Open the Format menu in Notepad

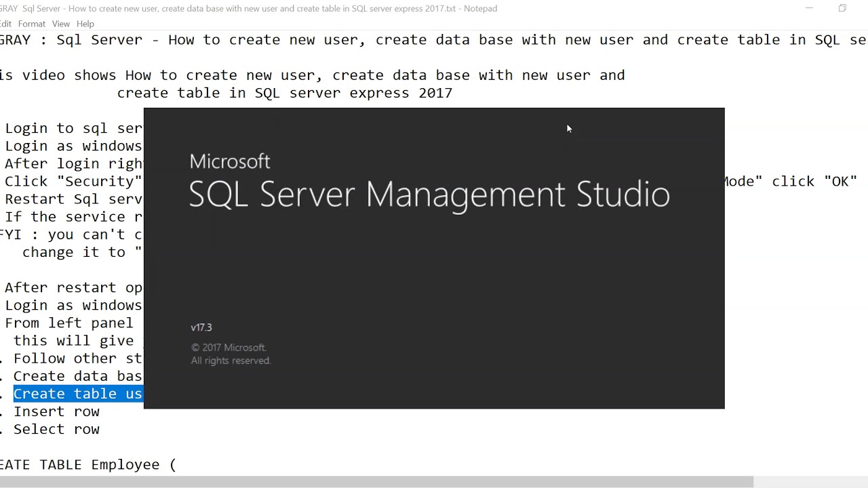pos(32,24)
